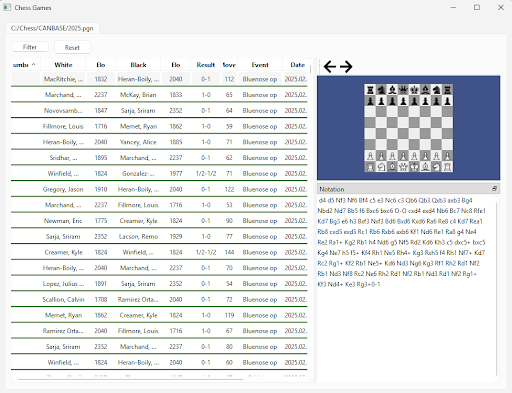Click the Sarja vs Lacson game row
512x393 pixels.
(x=159, y=237)
